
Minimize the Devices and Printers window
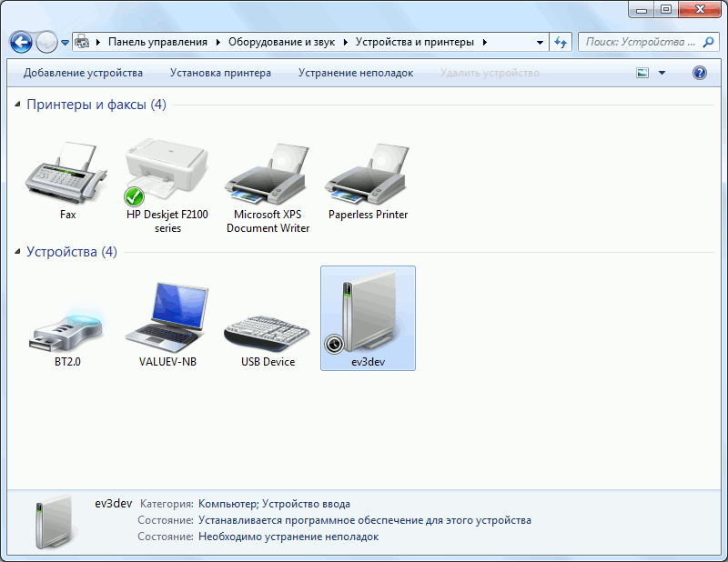click(642, 9)
